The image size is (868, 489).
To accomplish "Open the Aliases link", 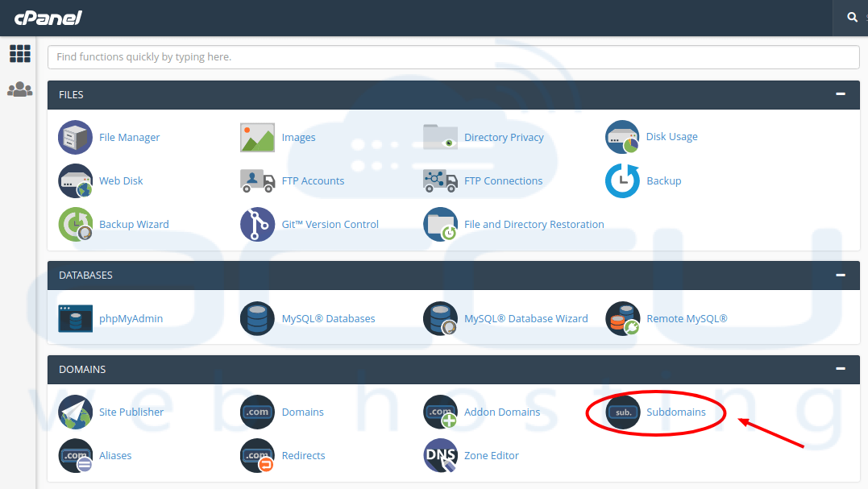I will click(115, 455).
